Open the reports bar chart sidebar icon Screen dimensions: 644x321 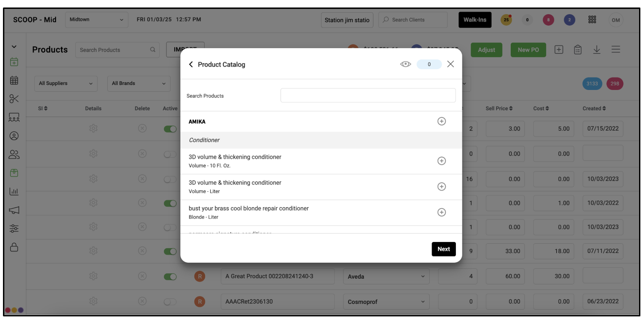click(x=14, y=191)
